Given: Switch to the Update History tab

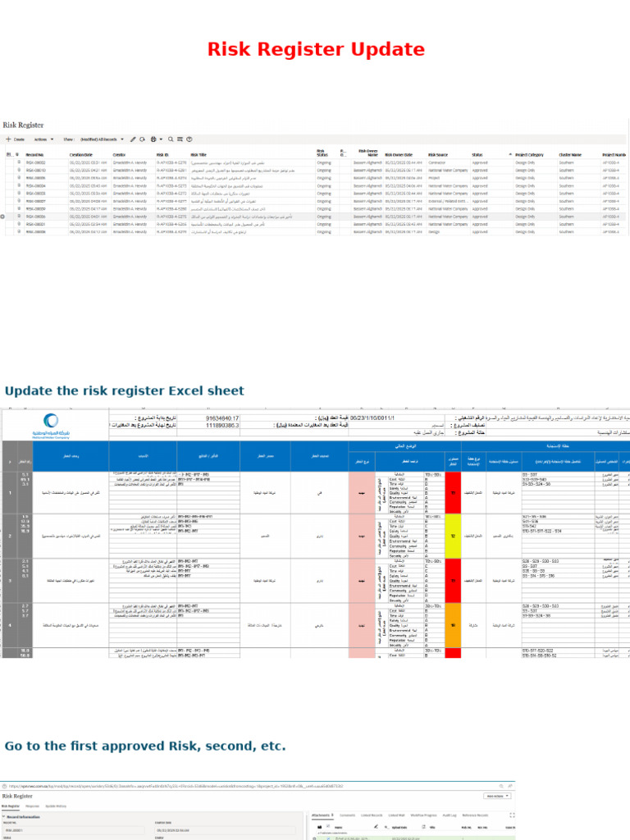Looking at the screenshot, I should (x=56, y=806).
